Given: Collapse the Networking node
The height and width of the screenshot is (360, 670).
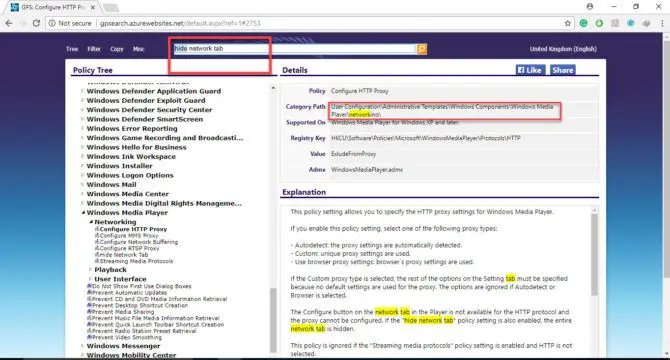Looking at the screenshot, I should point(91,222).
